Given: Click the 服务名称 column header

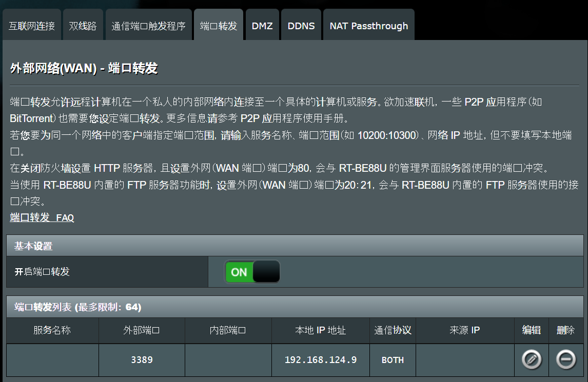Looking at the screenshot, I should point(52,330).
